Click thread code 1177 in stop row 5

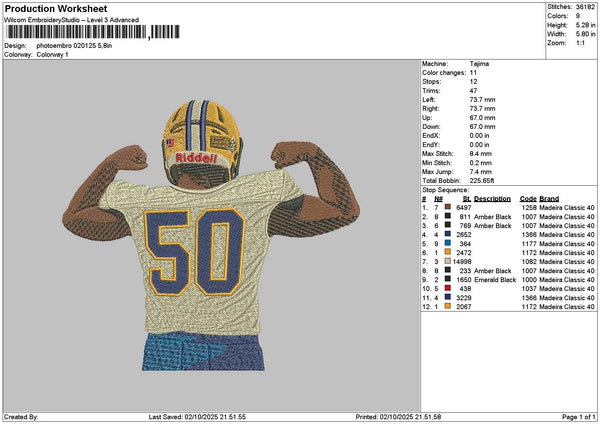coord(529,243)
